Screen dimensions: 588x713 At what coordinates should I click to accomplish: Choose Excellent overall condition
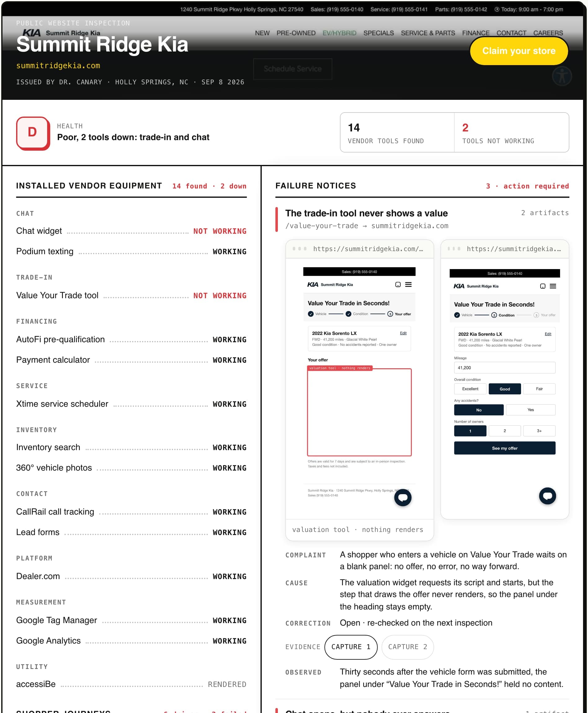pyautogui.click(x=470, y=389)
